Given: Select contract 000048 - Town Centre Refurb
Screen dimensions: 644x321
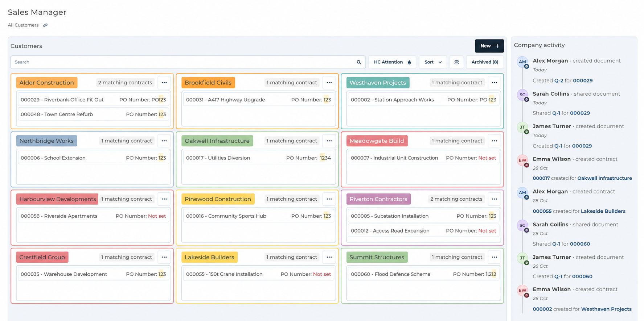Looking at the screenshot, I should [93, 114].
